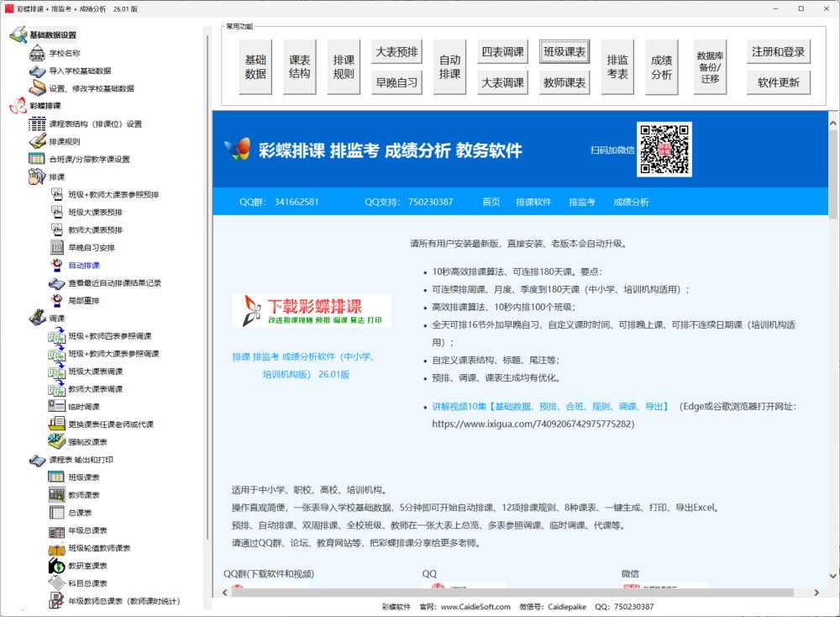Image resolution: width=840 pixels, height=617 pixels.
Task: Open the 排监考 navigation item
Action: (x=582, y=202)
